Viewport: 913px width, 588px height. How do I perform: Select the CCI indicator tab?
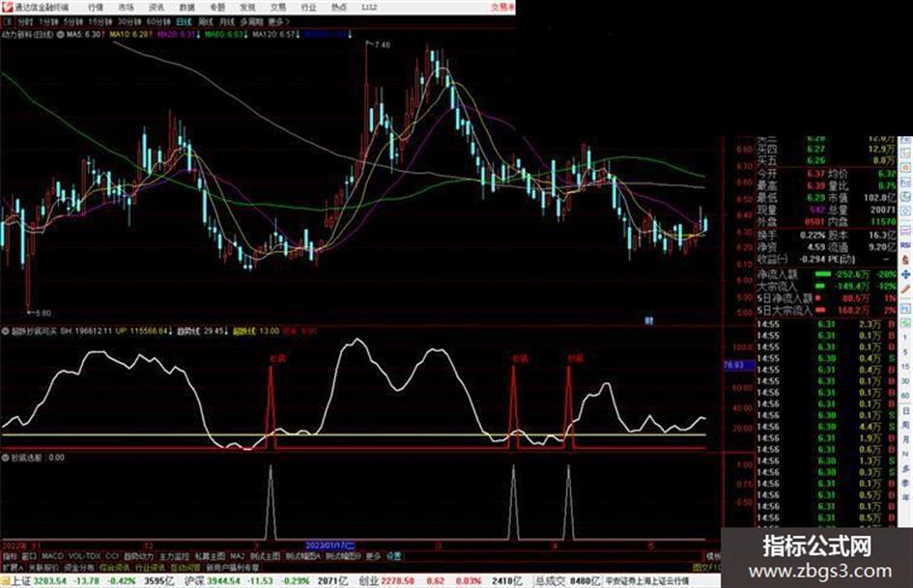[x=112, y=556]
